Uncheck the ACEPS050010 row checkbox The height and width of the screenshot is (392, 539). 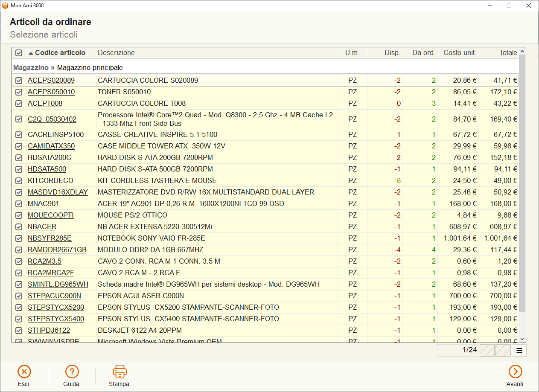[x=19, y=92]
